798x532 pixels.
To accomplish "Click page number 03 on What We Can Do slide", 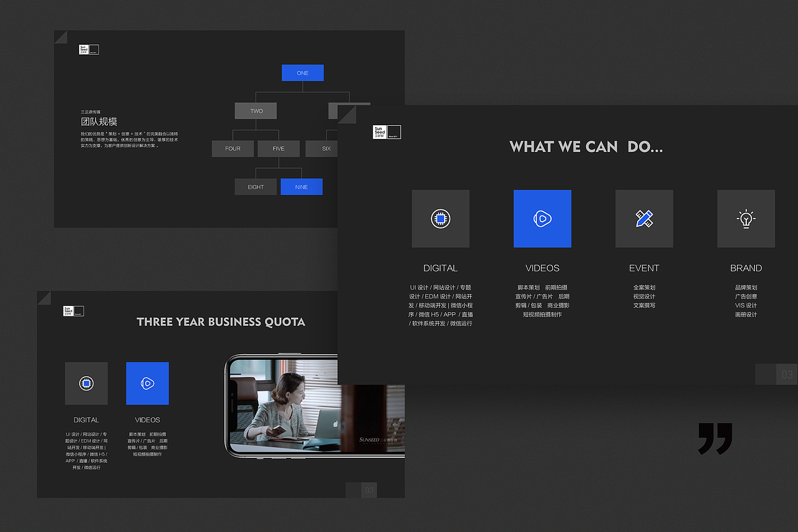I will click(787, 374).
